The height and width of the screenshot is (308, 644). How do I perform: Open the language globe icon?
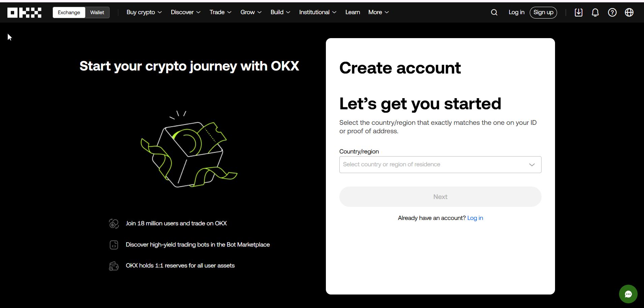629,12
